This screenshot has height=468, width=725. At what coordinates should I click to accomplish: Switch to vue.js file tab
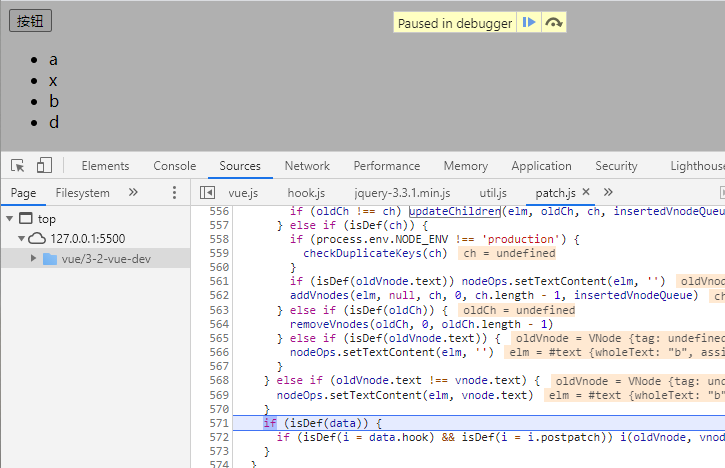point(243,193)
